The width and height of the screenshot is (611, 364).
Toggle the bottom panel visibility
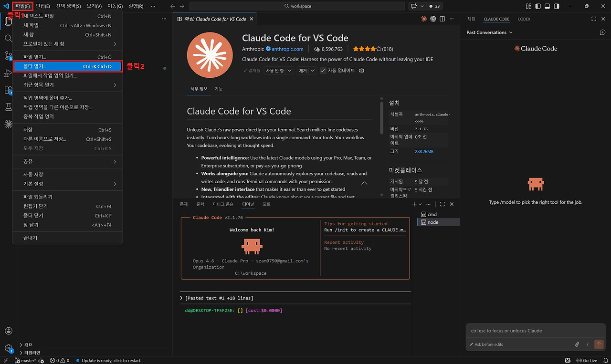pos(547,6)
